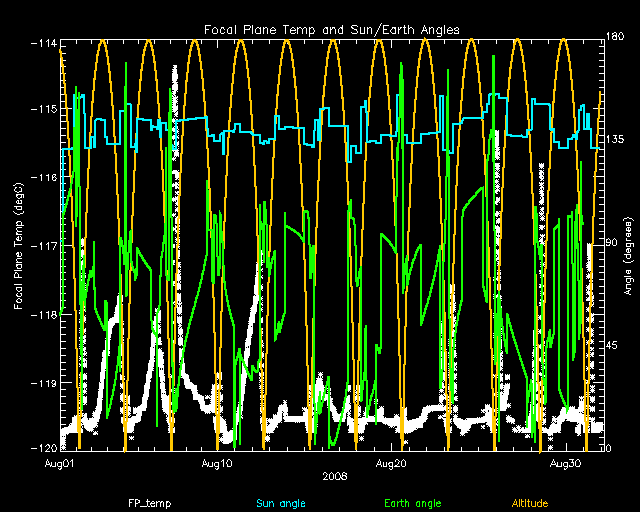
Task: Click the -118 left axis tick label
Action: (42, 314)
